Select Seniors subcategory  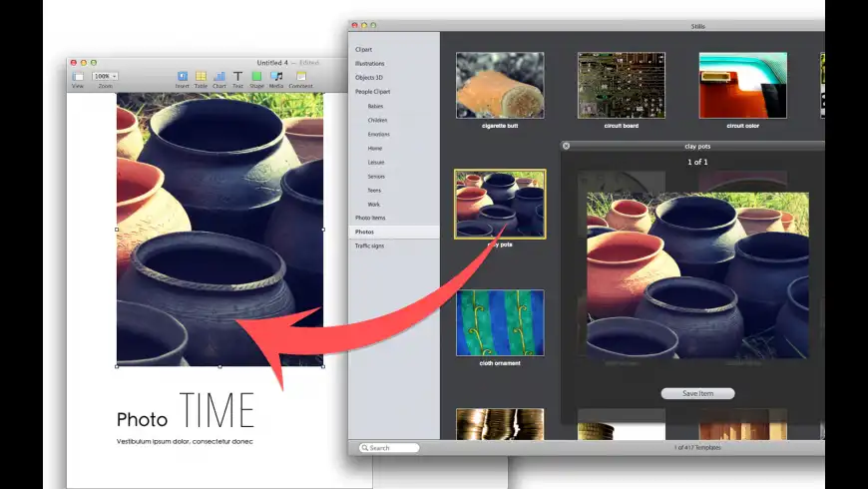pyautogui.click(x=376, y=176)
